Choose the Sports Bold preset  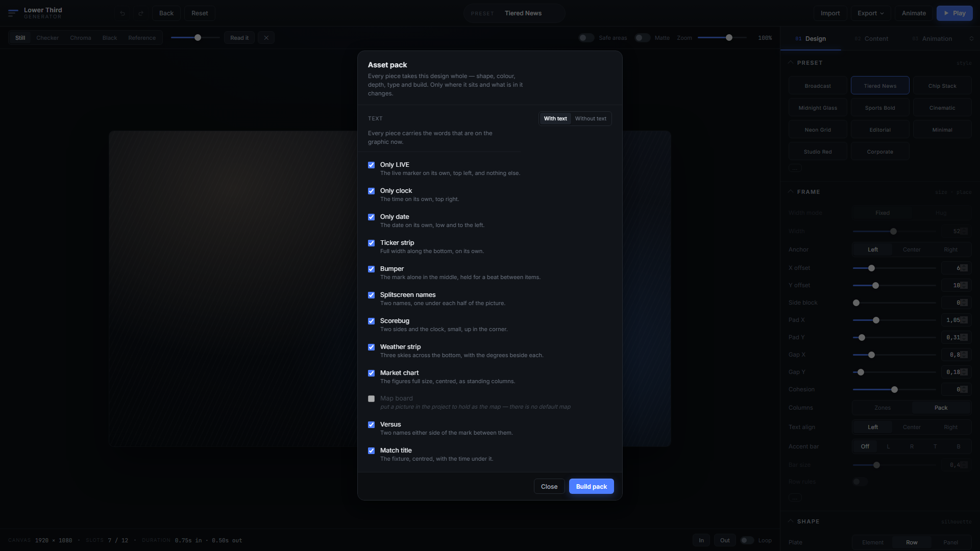pyautogui.click(x=880, y=108)
